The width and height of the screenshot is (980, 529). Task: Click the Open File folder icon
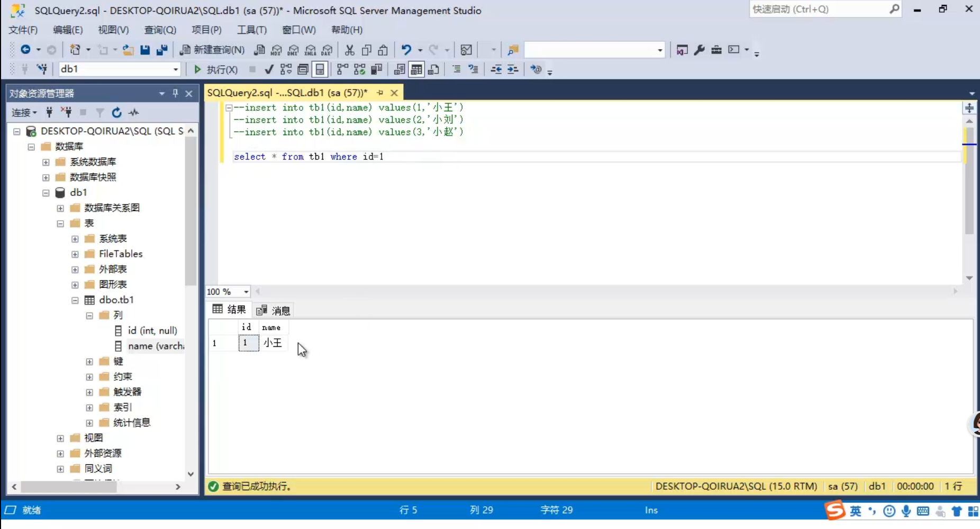click(x=128, y=50)
